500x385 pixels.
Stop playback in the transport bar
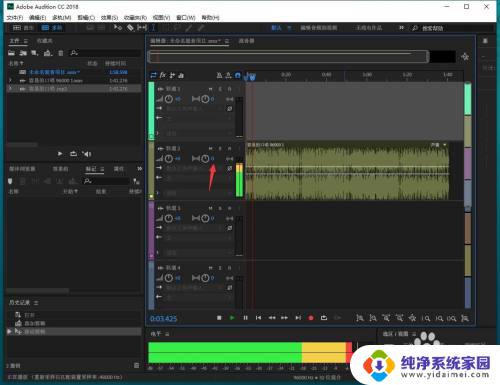tap(219, 318)
